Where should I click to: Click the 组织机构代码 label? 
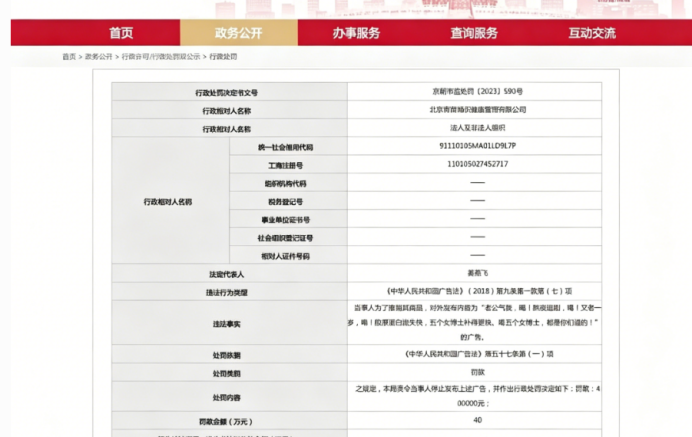pos(286,184)
